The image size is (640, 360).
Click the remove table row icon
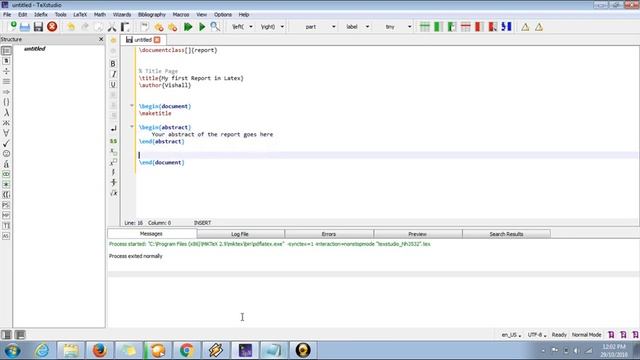pyautogui.click(x=466, y=27)
